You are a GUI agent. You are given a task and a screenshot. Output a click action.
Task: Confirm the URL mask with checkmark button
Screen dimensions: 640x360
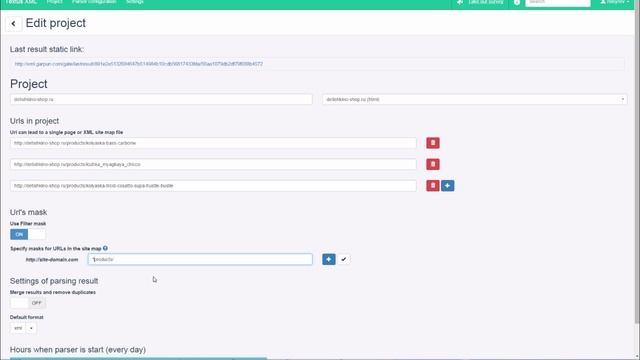(x=344, y=259)
